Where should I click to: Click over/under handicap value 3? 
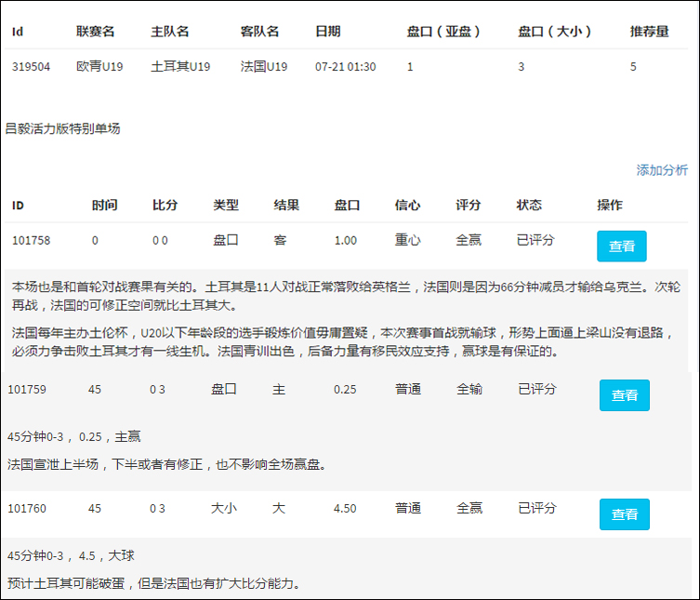[x=521, y=67]
